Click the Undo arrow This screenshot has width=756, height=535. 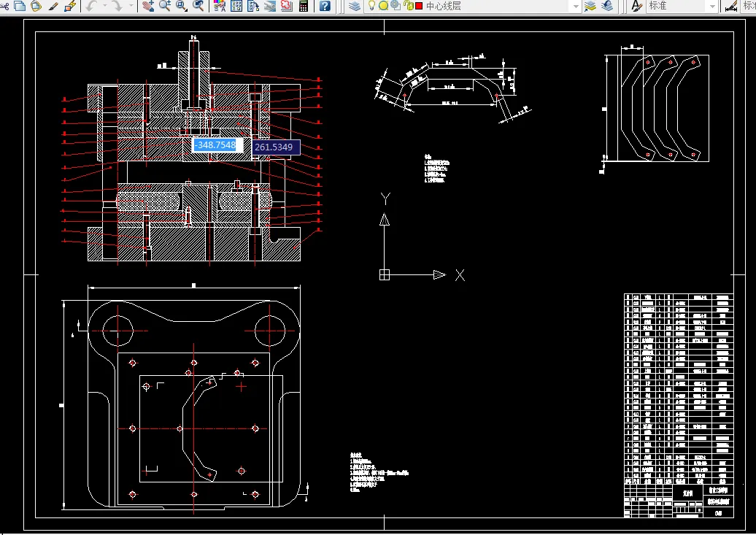(91, 6)
